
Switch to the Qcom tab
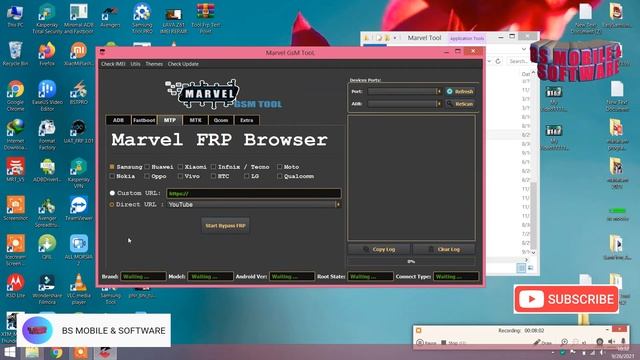(x=221, y=120)
